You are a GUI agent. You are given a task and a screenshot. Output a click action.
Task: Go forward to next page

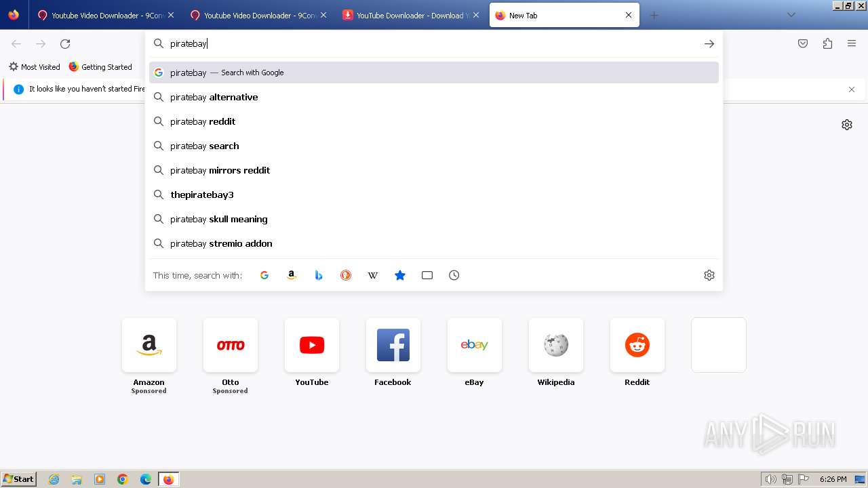[x=41, y=43]
